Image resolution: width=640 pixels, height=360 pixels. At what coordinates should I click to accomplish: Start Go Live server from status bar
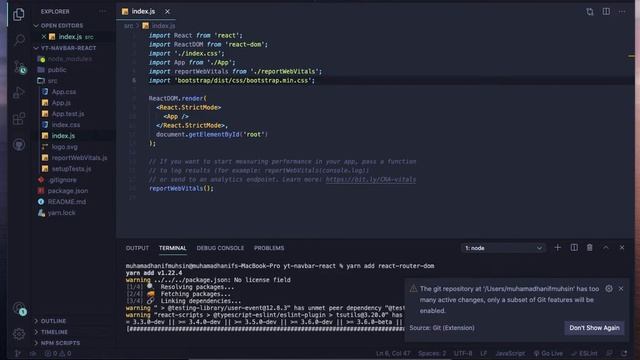(x=548, y=353)
